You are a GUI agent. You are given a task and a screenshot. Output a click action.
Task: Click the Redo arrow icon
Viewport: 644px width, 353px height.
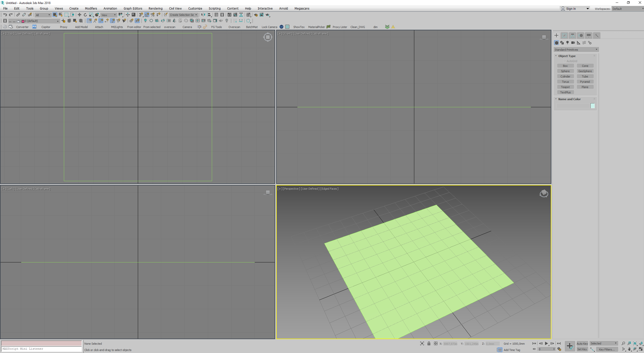(11, 15)
